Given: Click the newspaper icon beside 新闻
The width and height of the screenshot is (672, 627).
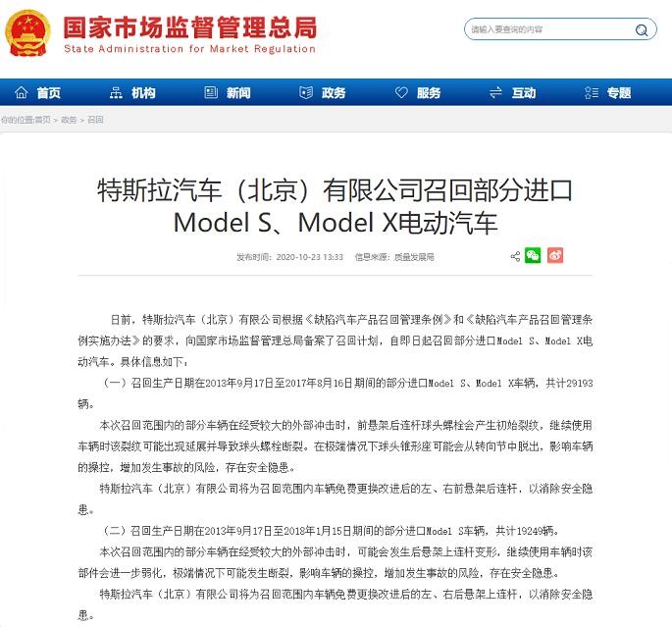Looking at the screenshot, I should 211,92.
